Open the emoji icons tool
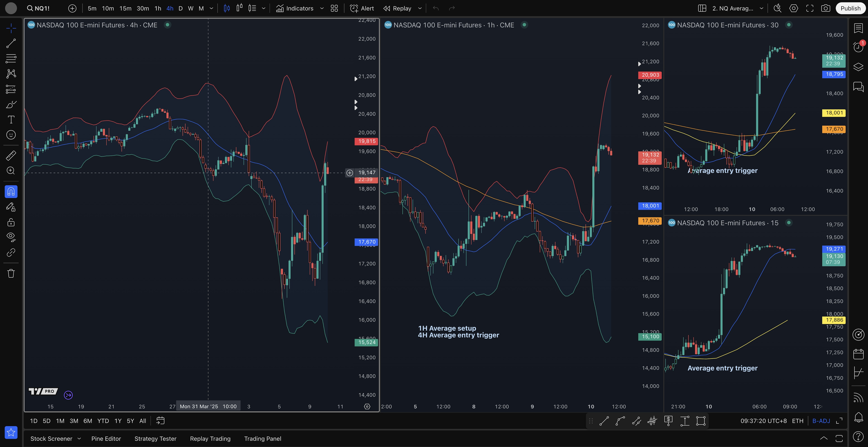Image resolution: width=868 pixels, height=447 pixels. pos(11,135)
